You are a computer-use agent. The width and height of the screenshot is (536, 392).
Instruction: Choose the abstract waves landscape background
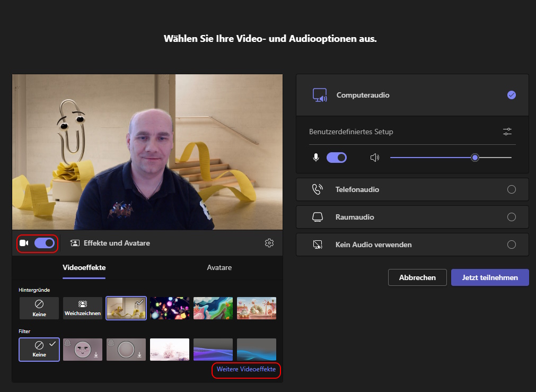(x=213, y=308)
